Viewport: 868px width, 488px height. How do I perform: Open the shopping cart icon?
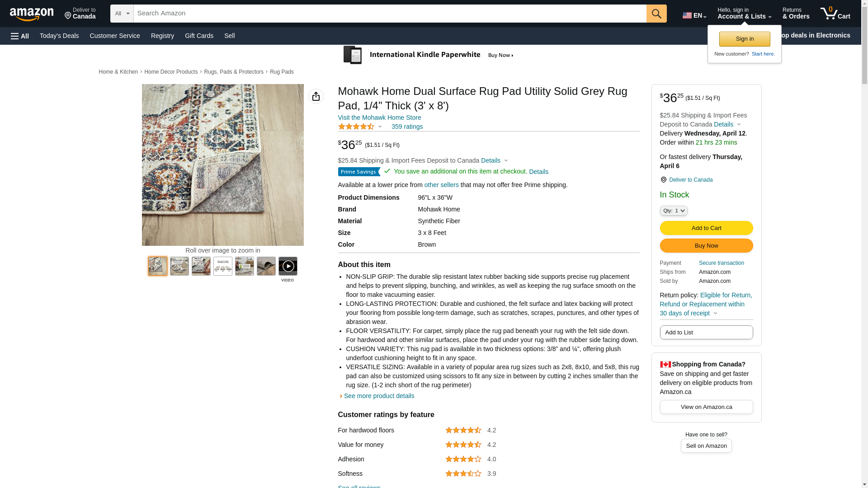click(x=835, y=14)
